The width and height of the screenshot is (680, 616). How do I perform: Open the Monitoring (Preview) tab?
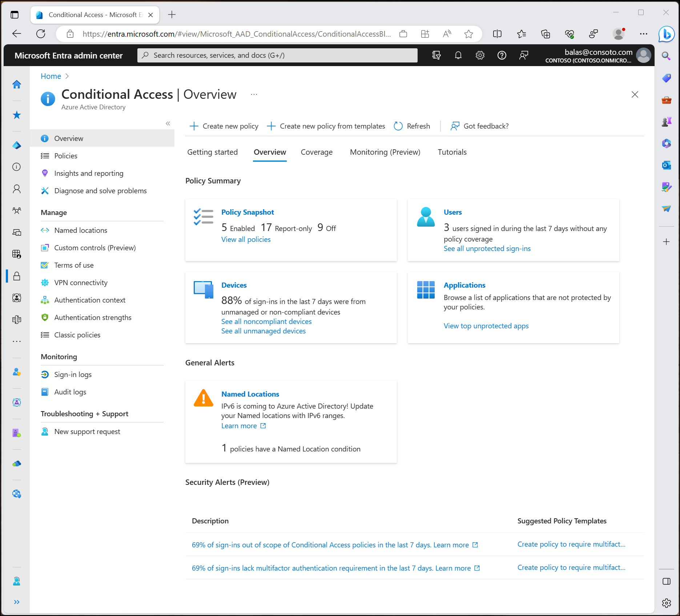(385, 152)
